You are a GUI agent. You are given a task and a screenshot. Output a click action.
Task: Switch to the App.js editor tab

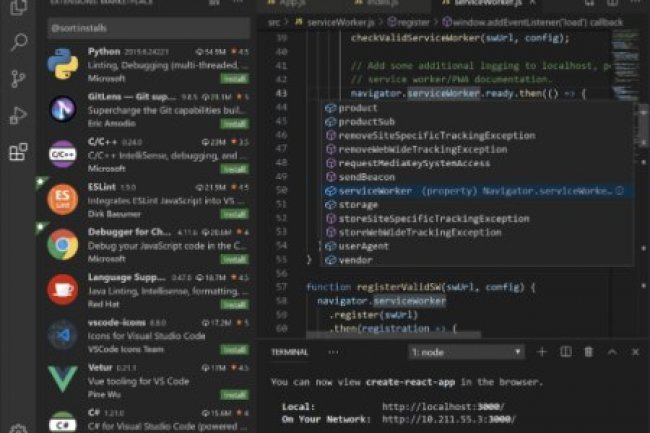coord(292,3)
